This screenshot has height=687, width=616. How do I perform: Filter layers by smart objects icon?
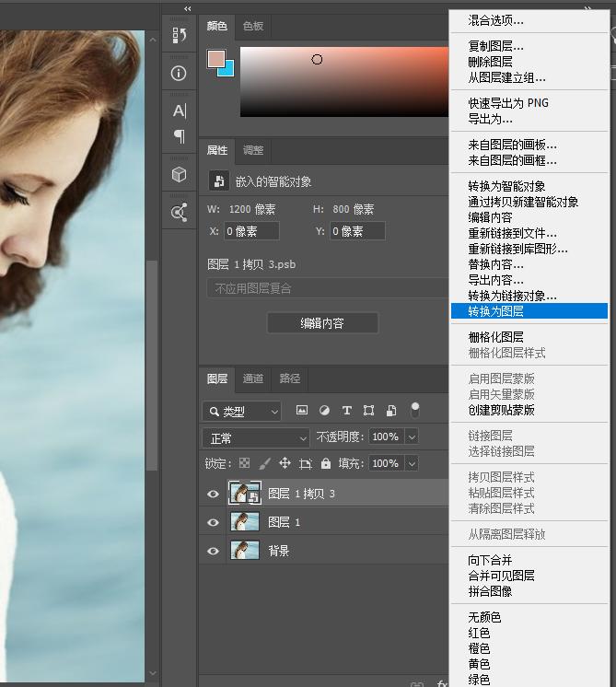click(391, 411)
